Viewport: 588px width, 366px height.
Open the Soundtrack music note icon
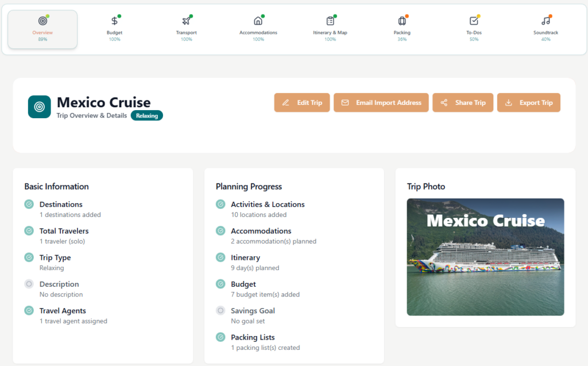[546, 21]
